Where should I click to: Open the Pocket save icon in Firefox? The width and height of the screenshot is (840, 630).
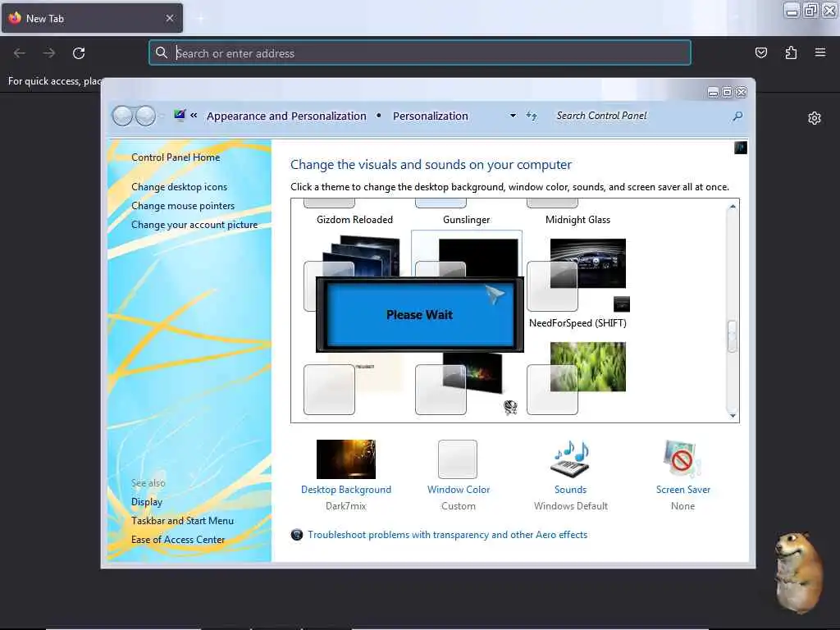coord(760,52)
